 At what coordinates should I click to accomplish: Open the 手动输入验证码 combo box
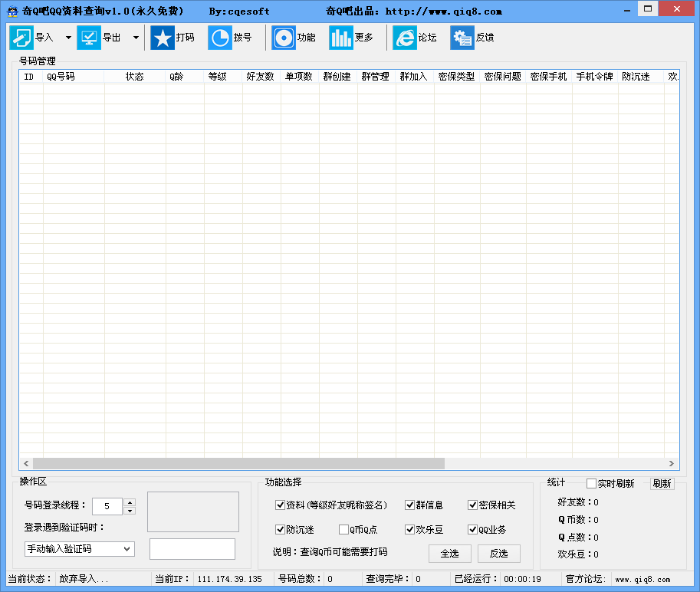click(x=79, y=549)
